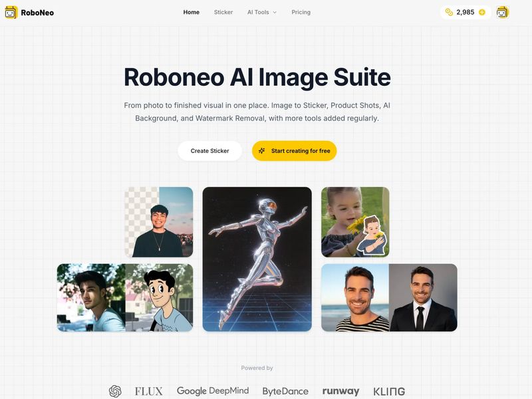
Task: Click the FLUX logo
Action: pyautogui.click(x=148, y=391)
